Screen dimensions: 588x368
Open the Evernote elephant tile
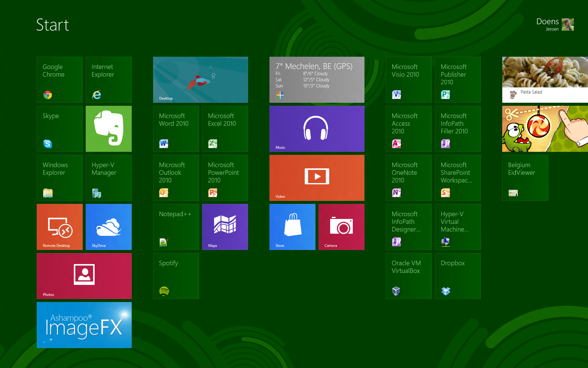click(x=109, y=129)
